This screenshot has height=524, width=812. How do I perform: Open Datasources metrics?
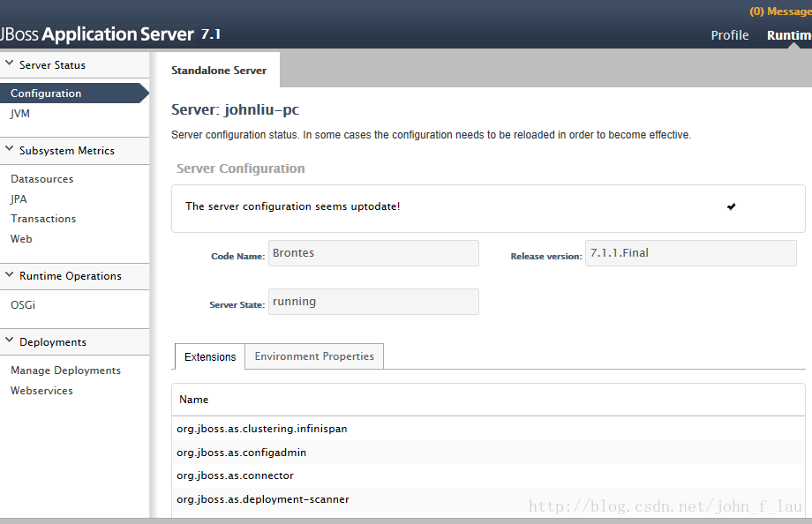click(42, 178)
